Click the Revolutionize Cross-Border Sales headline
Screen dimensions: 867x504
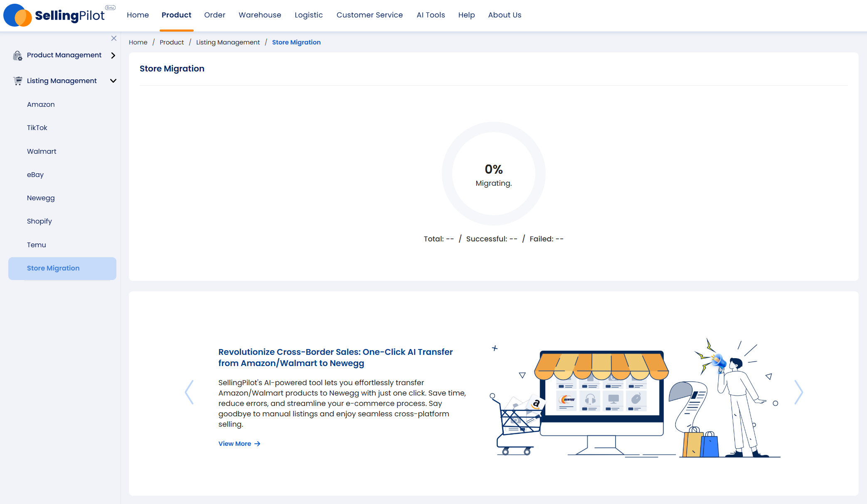(x=335, y=357)
